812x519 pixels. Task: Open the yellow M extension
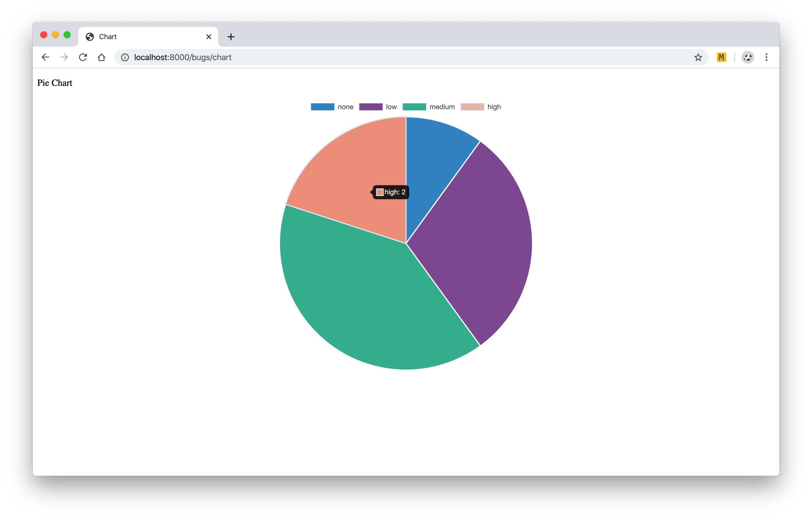click(x=721, y=58)
